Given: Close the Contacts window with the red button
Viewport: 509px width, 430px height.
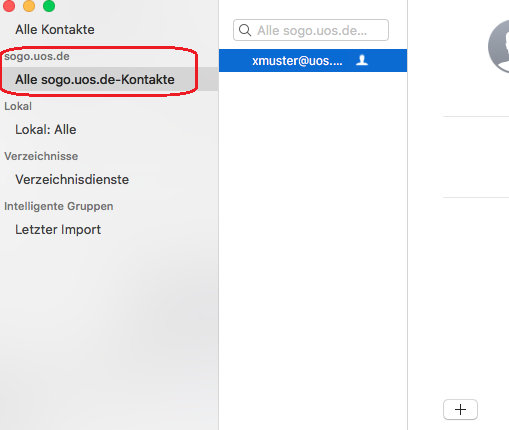Looking at the screenshot, I should point(9,6).
